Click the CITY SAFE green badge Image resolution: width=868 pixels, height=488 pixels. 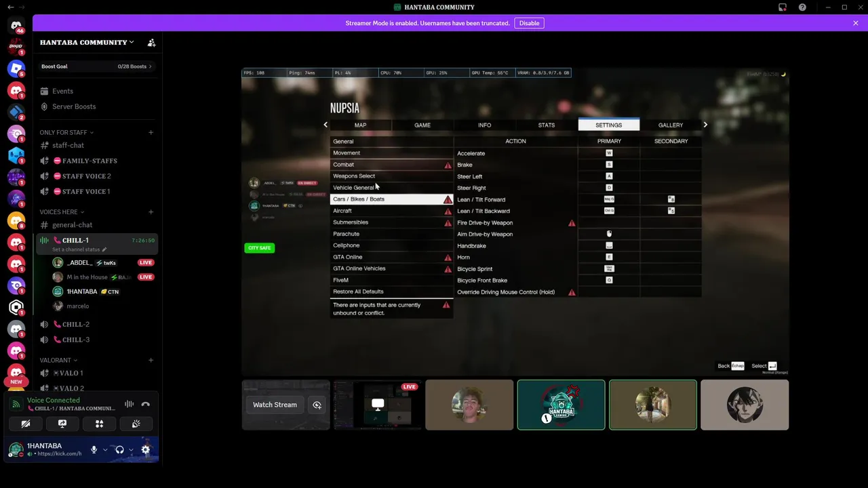[259, 248]
